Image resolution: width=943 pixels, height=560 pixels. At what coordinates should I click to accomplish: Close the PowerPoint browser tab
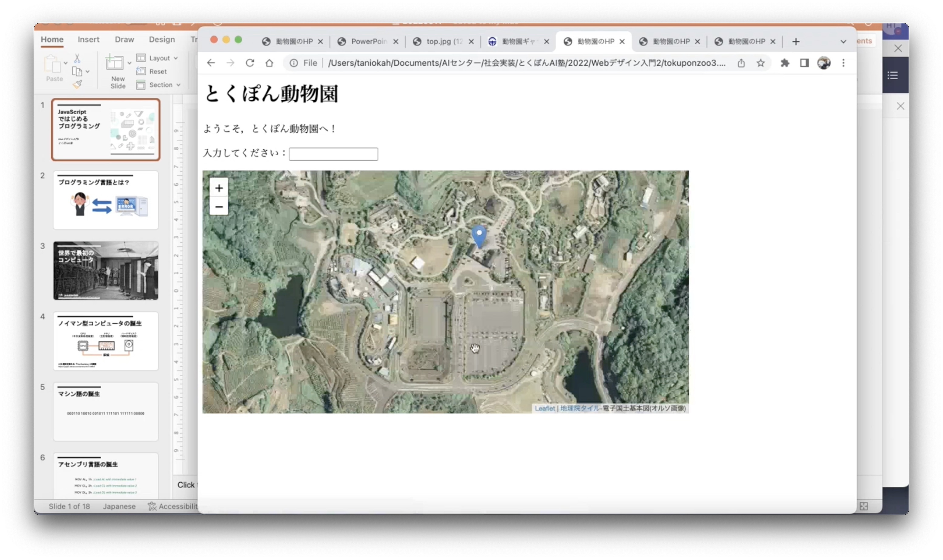pos(396,42)
